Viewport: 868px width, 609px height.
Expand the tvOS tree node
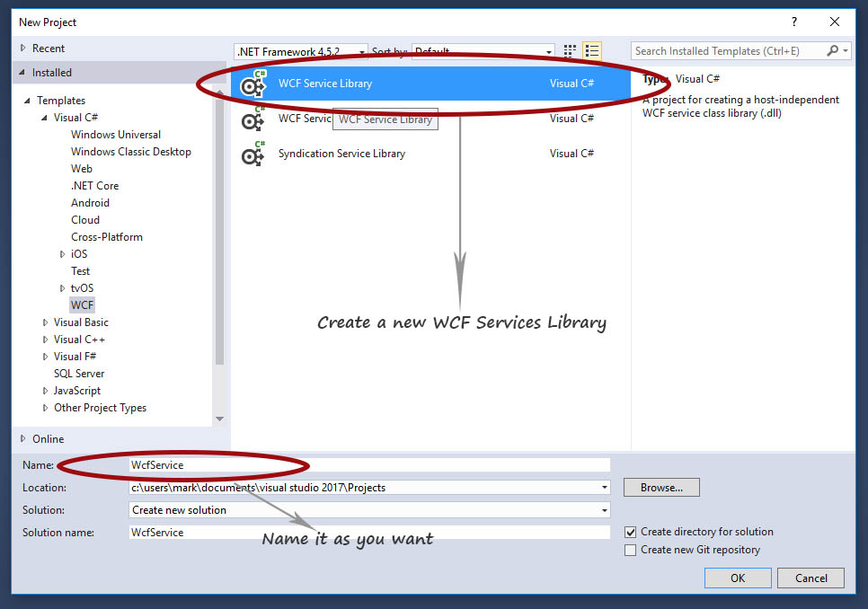tap(62, 288)
